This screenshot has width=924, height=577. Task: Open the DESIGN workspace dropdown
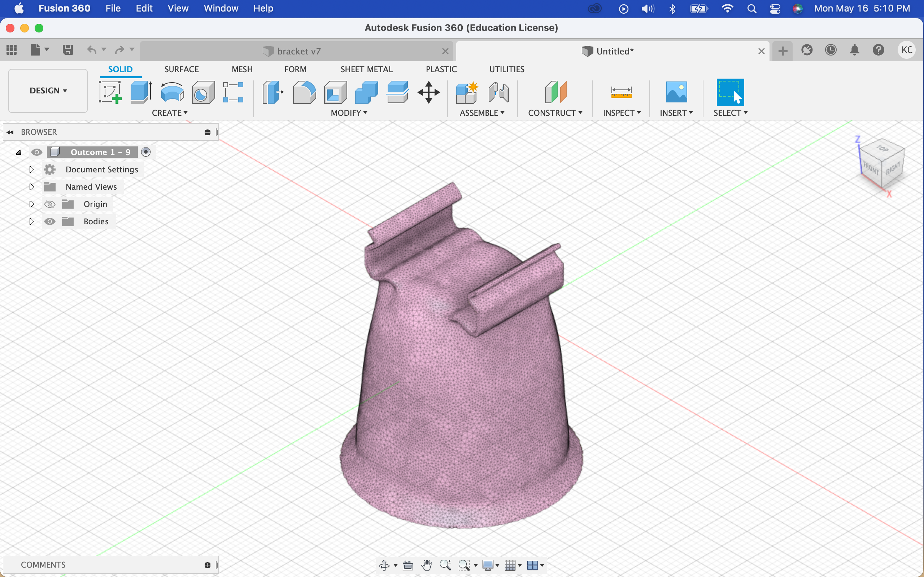click(48, 91)
